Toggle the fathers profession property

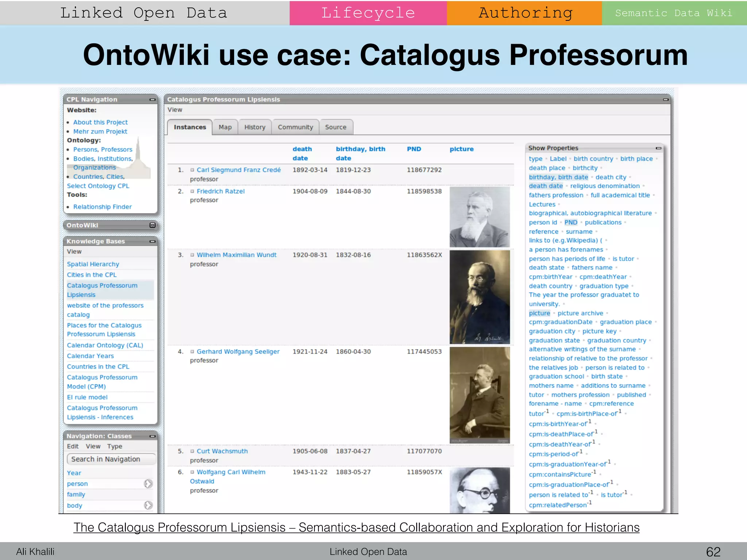(x=556, y=195)
